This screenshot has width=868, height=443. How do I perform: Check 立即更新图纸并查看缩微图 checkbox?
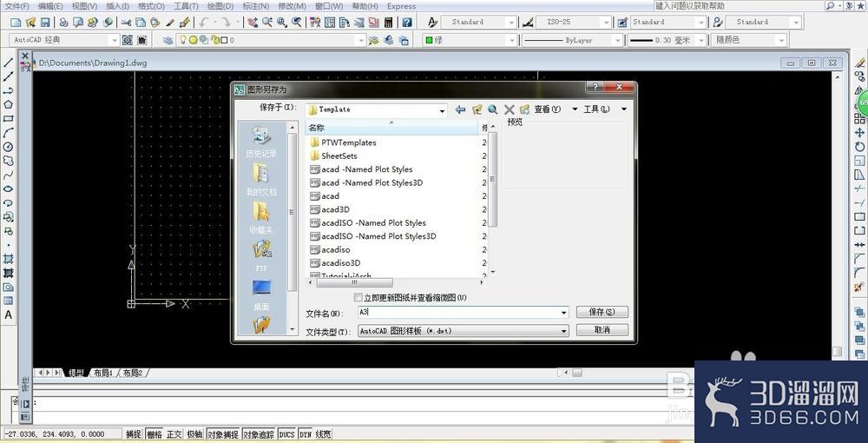[358, 298]
